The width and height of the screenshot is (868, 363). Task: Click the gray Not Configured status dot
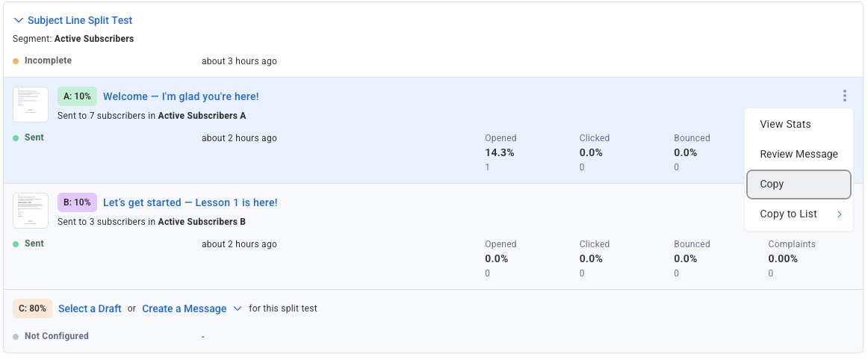[x=16, y=337]
